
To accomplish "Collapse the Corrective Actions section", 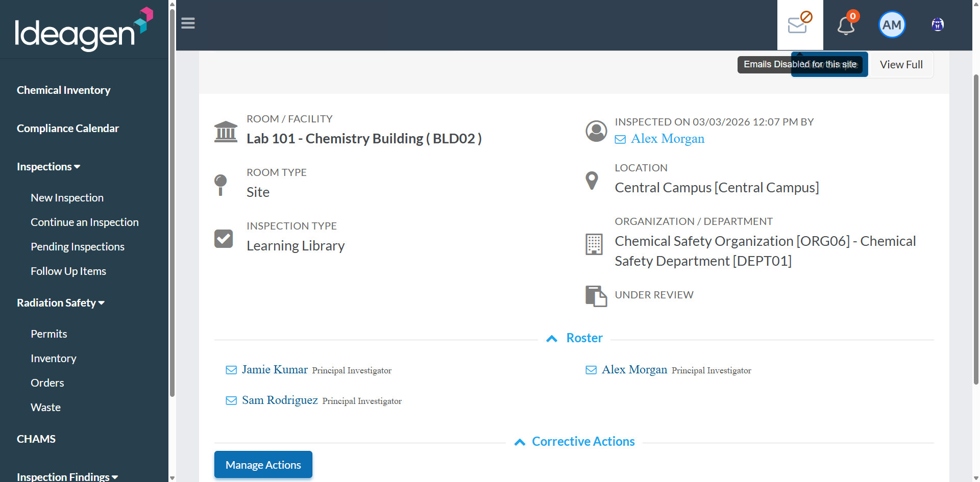I will pyautogui.click(x=574, y=442).
